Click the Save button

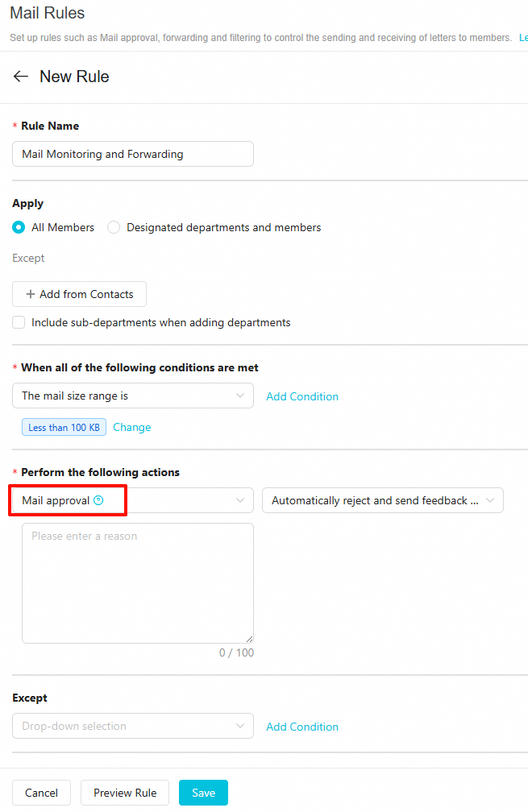203,793
